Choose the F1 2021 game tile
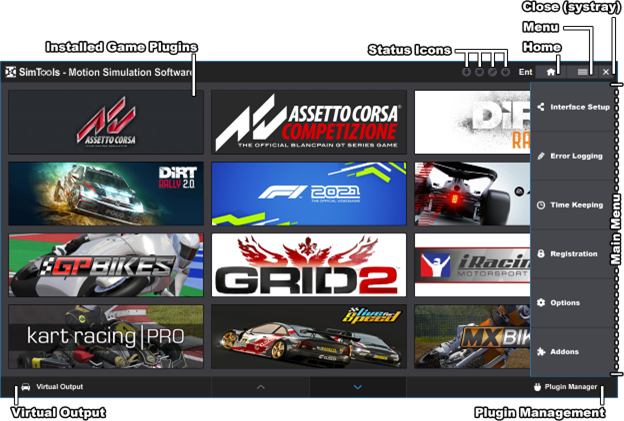The height and width of the screenshot is (421, 624). click(309, 194)
